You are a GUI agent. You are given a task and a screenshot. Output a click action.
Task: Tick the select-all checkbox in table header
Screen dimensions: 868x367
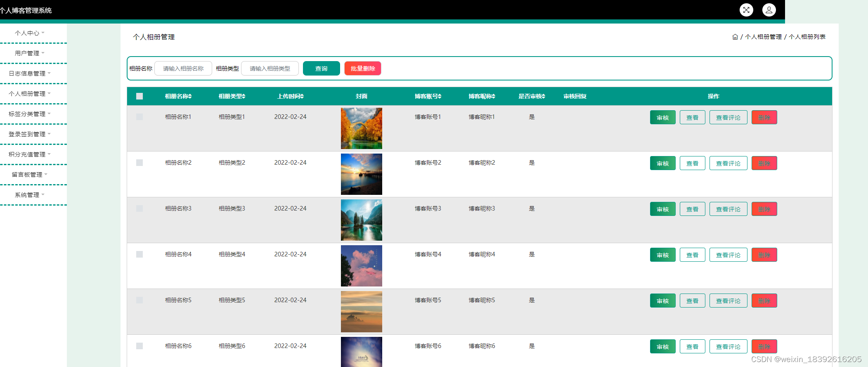[140, 96]
